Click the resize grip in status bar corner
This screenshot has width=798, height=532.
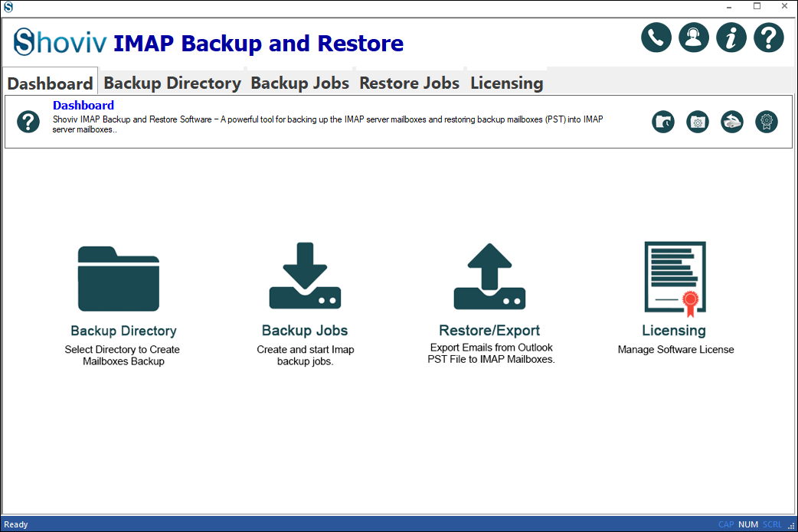(x=791, y=526)
